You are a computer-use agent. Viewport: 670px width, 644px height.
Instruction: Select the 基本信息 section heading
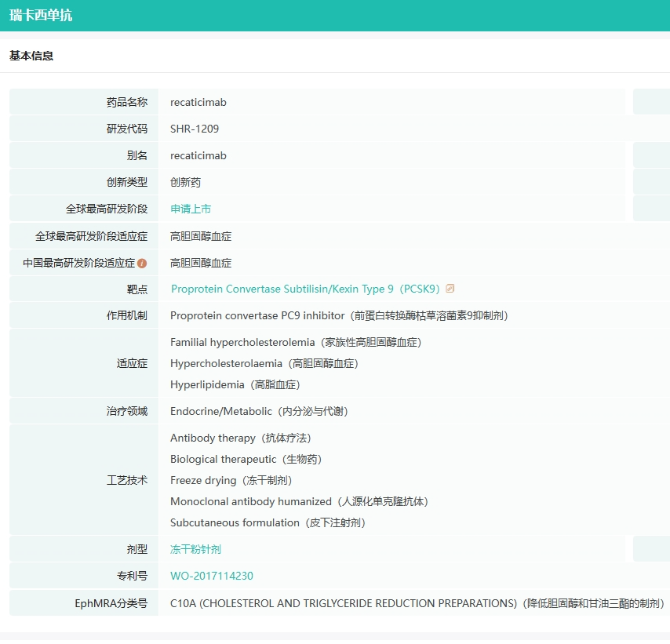pyautogui.click(x=31, y=56)
